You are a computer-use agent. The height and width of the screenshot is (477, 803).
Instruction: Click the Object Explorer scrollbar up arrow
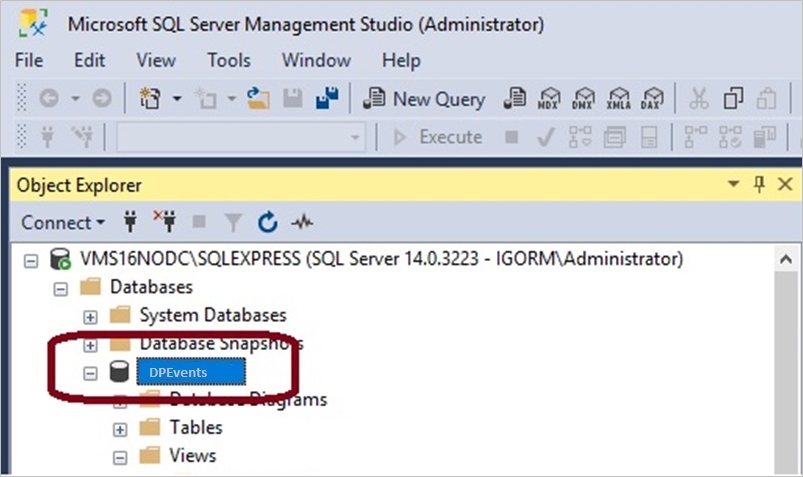pos(786,260)
